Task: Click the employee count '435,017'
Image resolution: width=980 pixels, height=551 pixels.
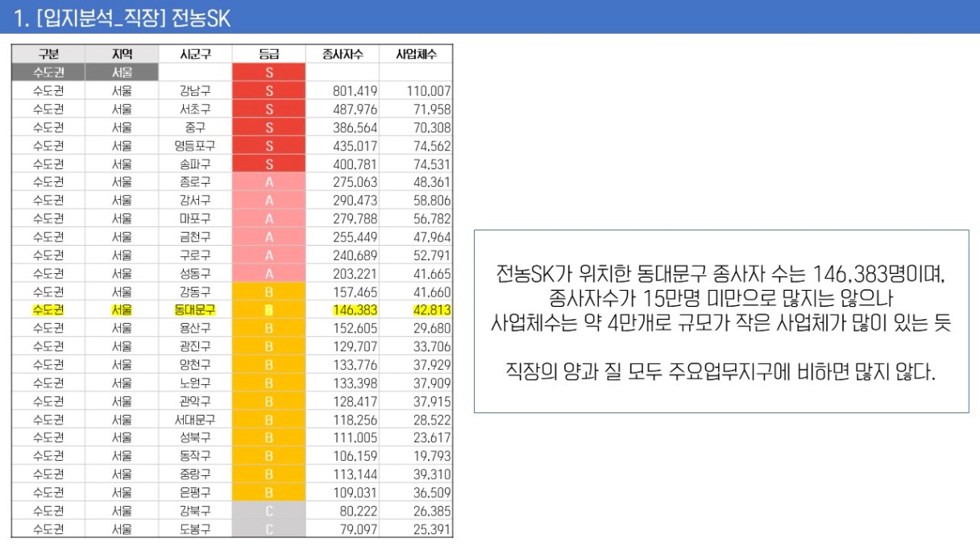Action: tap(355, 146)
